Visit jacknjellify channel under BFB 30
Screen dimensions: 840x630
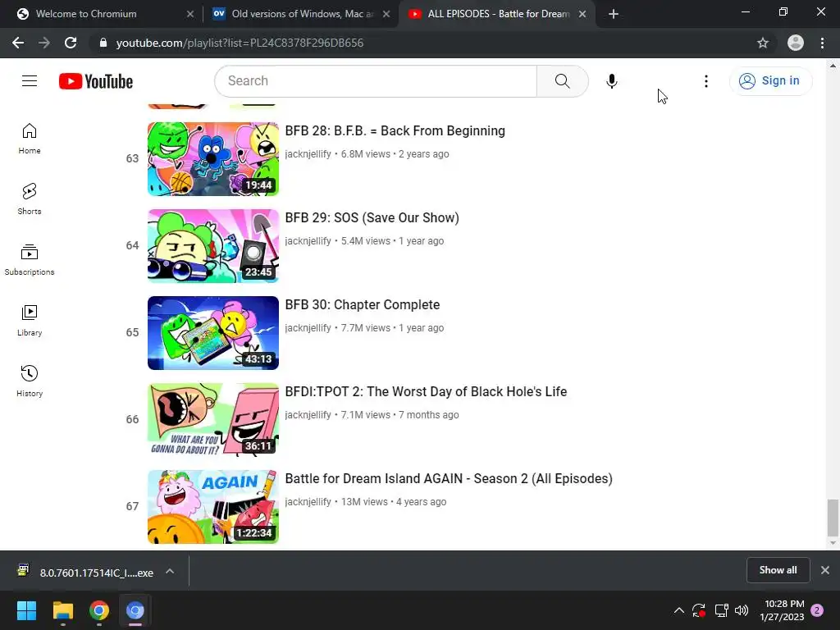[x=308, y=328]
